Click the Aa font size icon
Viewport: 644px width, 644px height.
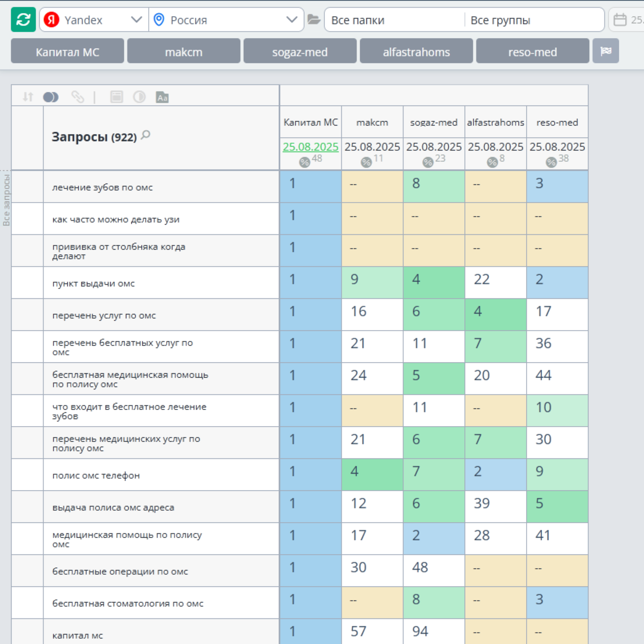(162, 98)
